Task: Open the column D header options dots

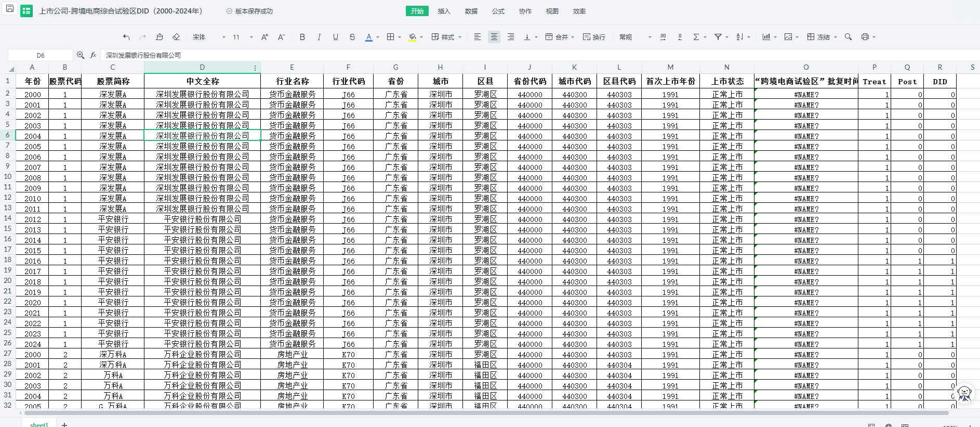Action: pyautogui.click(x=255, y=68)
